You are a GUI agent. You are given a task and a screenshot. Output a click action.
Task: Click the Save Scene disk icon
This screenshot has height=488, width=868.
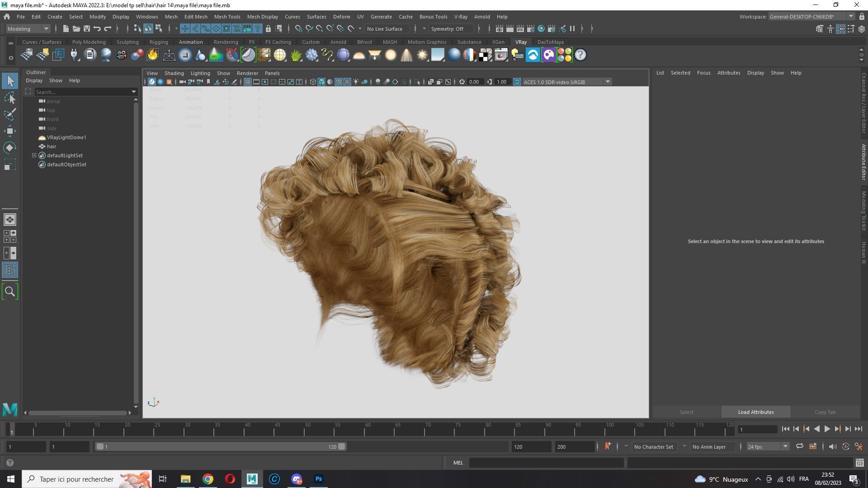point(87,28)
